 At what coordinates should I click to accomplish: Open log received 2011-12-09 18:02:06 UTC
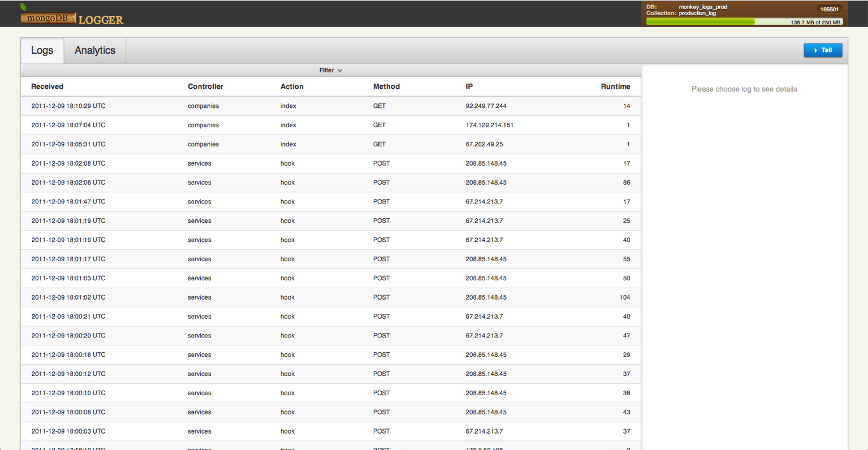coord(331,183)
